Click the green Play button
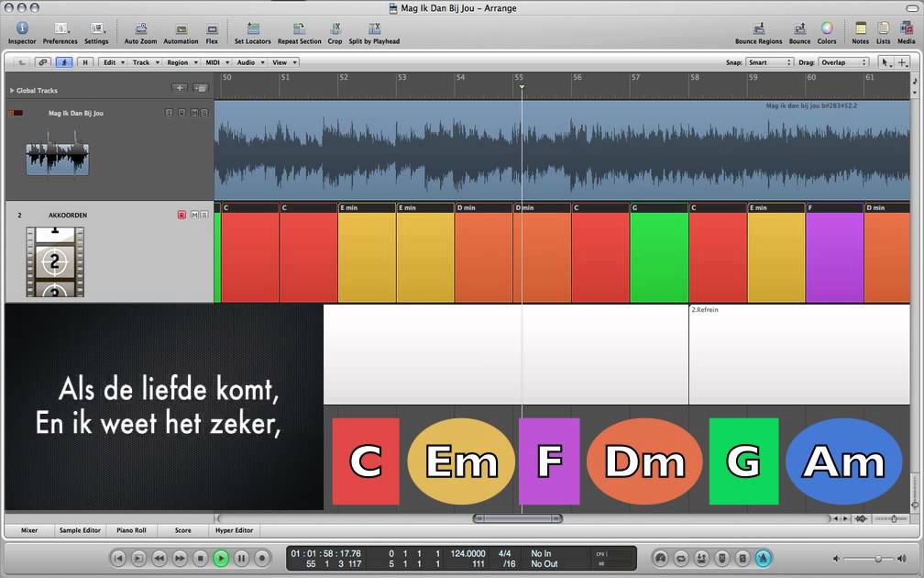 [x=221, y=558]
